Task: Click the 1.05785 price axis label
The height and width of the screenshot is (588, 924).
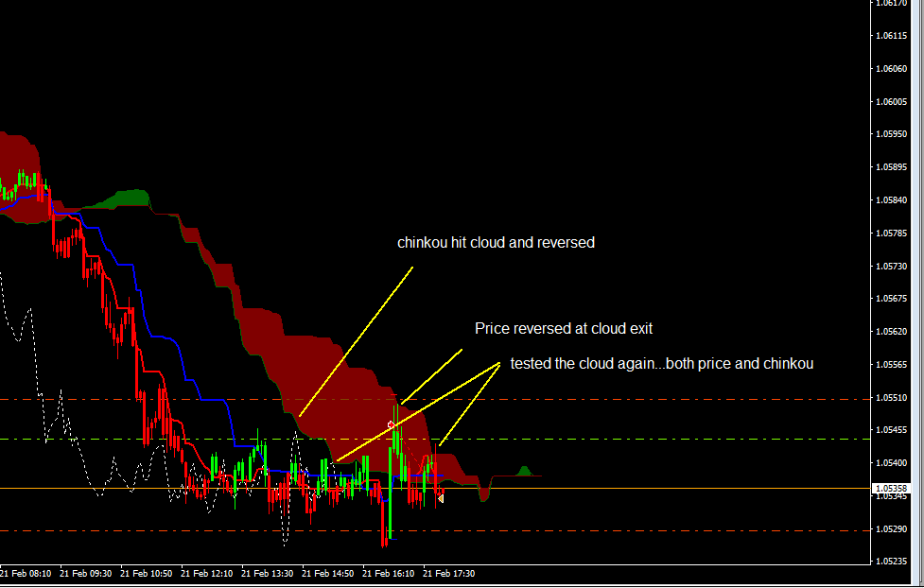Action: tap(891, 233)
